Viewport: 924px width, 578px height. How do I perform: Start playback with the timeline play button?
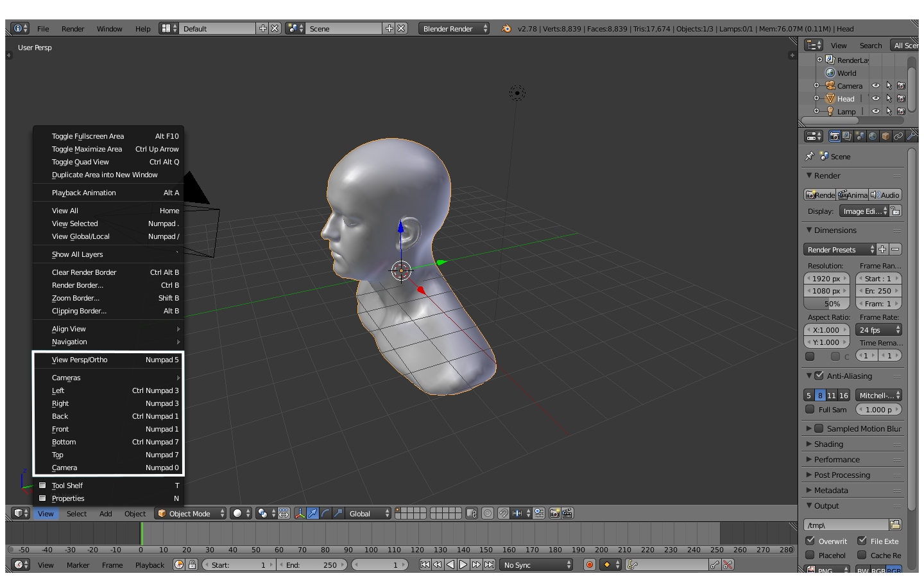click(463, 565)
